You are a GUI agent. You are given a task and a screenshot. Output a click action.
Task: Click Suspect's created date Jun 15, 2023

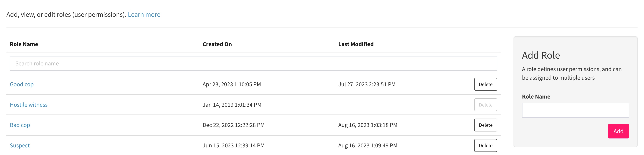tap(233, 145)
